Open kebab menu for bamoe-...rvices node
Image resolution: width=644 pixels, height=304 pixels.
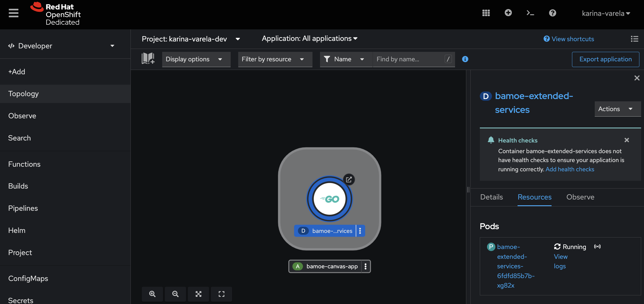point(360,231)
